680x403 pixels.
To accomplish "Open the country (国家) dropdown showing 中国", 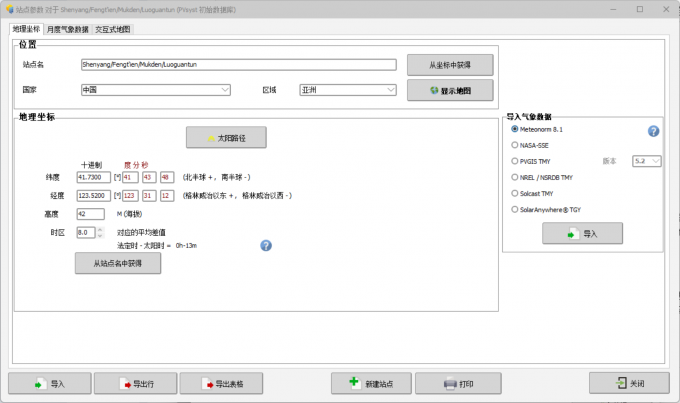I will pyautogui.click(x=156, y=90).
